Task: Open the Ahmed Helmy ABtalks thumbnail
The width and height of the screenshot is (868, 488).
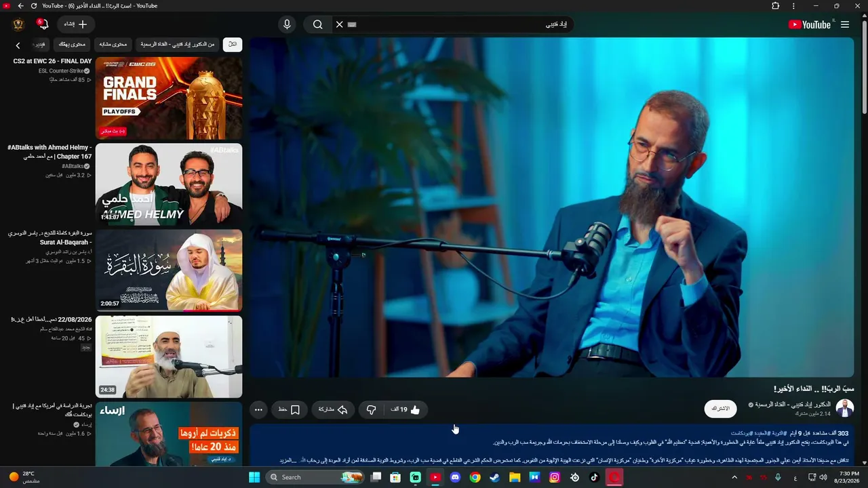Action: [169, 184]
